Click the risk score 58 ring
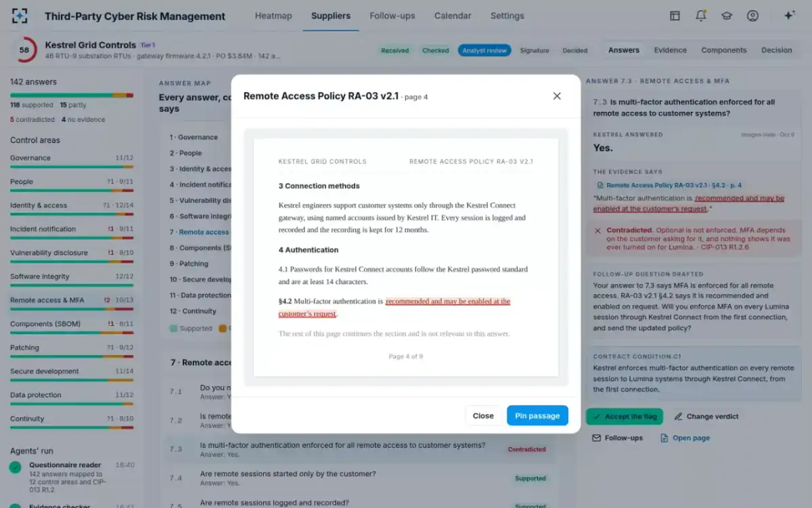The width and height of the screenshot is (812, 508). point(24,49)
